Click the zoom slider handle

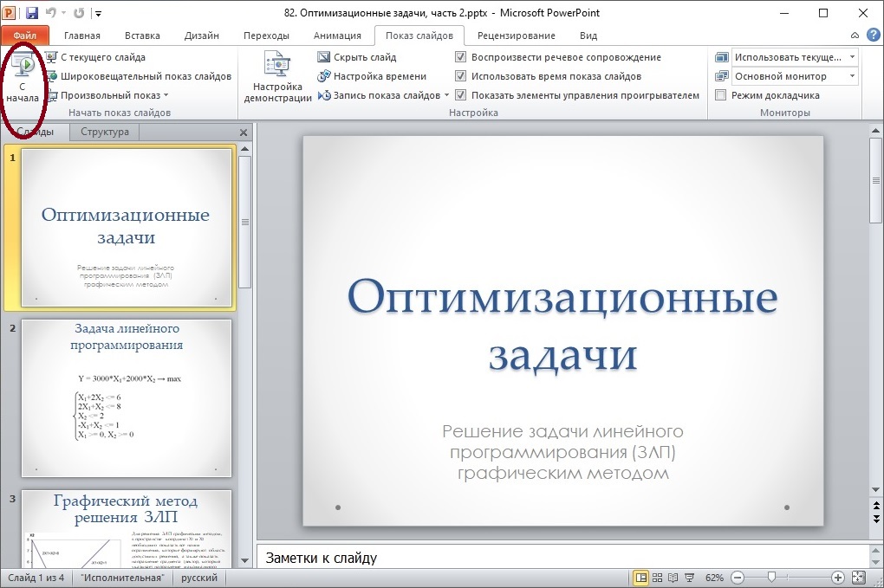(x=771, y=578)
